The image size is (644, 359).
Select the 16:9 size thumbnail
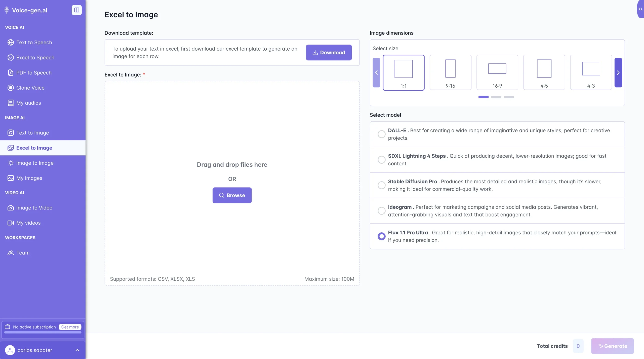coord(497,72)
